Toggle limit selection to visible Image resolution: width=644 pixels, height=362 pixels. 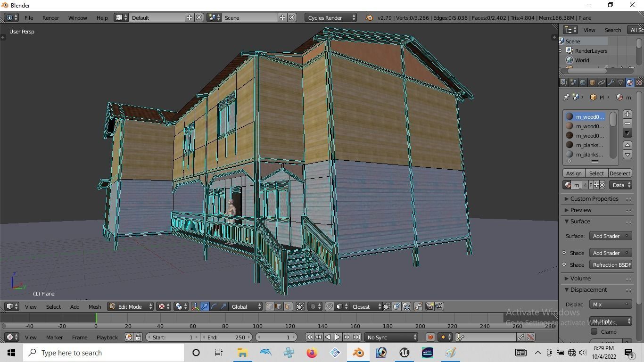click(300, 306)
